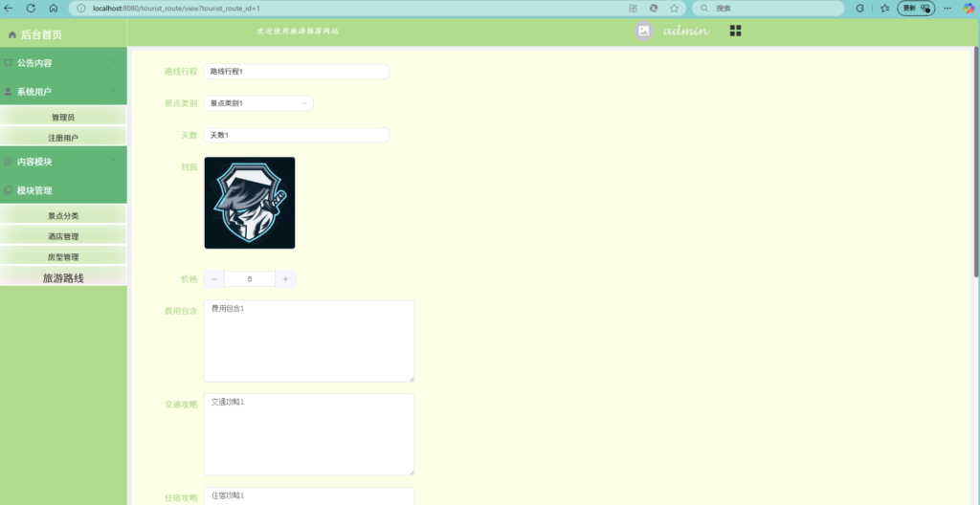This screenshot has height=505, width=980.
Task: Click the 欢迎使用旅游推荐网站 welcome text
Action: click(298, 31)
